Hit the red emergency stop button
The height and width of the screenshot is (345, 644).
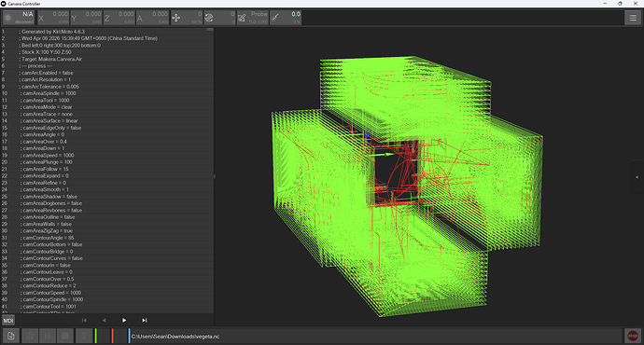(633, 336)
